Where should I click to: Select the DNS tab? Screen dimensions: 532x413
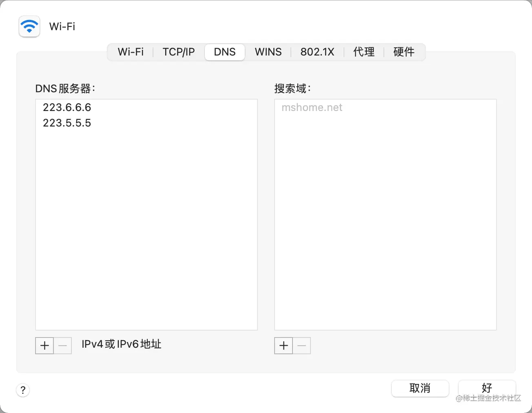(x=225, y=52)
